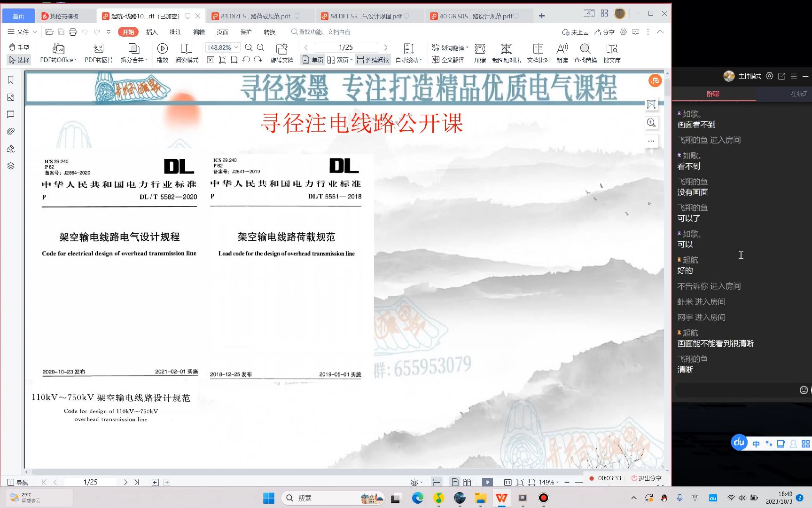Screen dimensions: 812x508
Task: Open 自动滚动 auto-scroll options
Action: tap(409, 53)
